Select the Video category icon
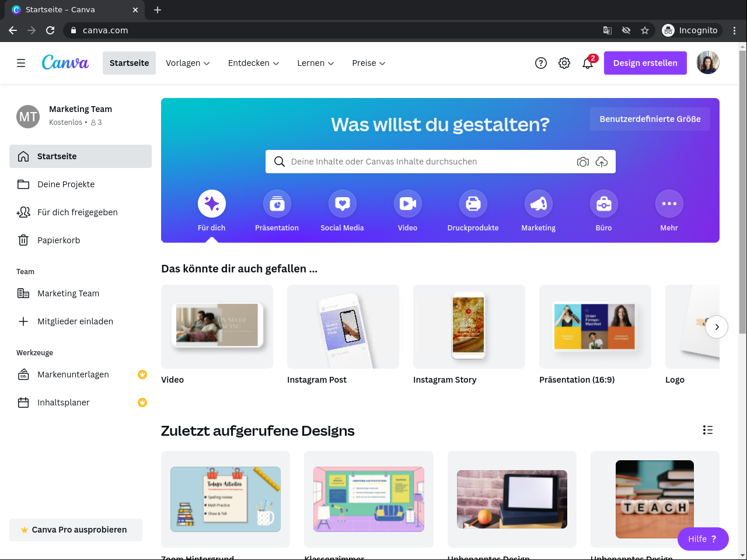Image resolution: width=747 pixels, height=560 pixels. point(408,204)
